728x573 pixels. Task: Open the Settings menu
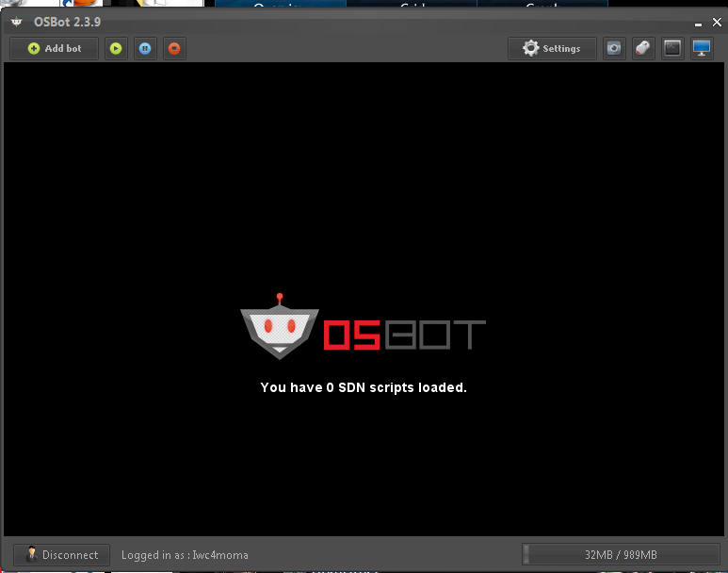[x=552, y=48]
